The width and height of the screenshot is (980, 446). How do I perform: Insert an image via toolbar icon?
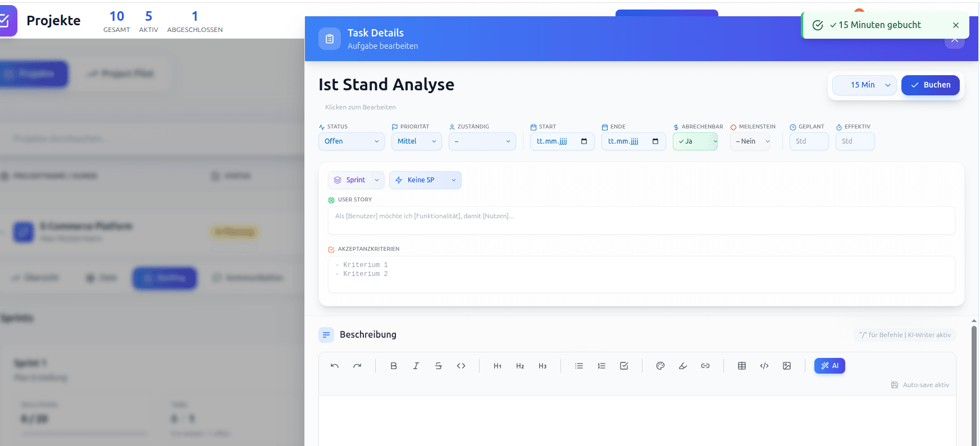pos(787,366)
